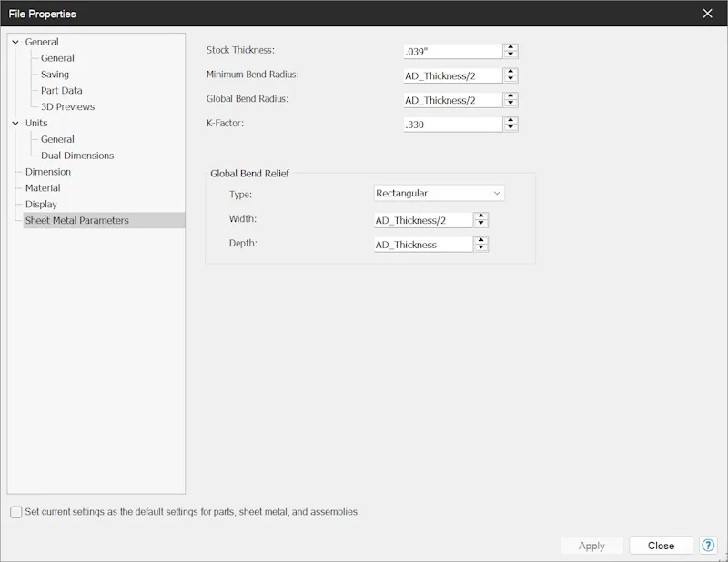Decrease Minimum Bend Radius with down arrow
The width and height of the screenshot is (728, 562).
pos(511,79)
